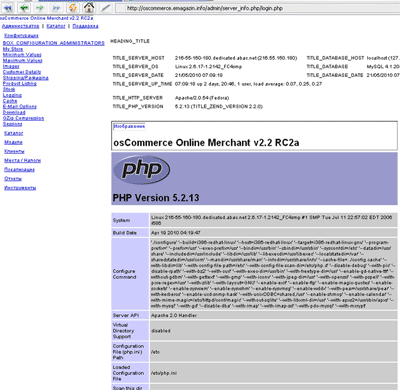
Task: Open Shipping/Packaging configuration link
Action: click(26, 78)
